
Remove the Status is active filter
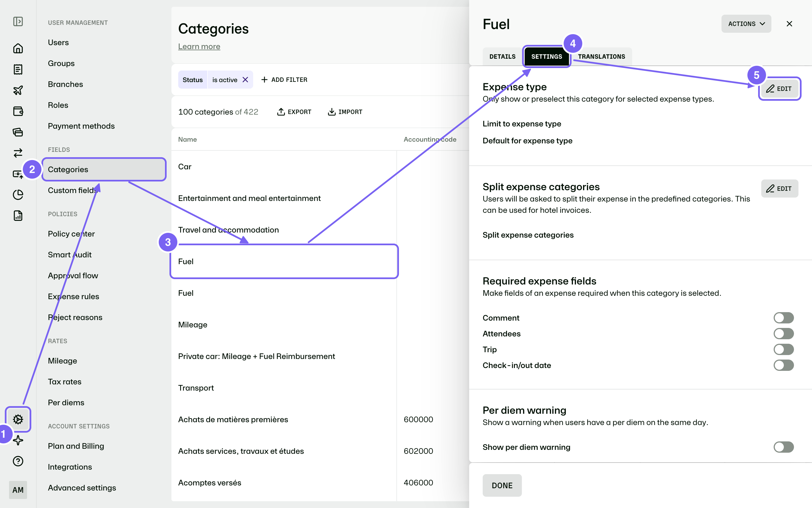pyautogui.click(x=245, y=80)
